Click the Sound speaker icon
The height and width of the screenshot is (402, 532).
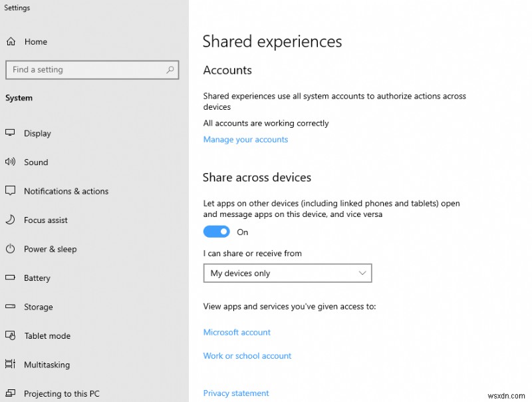point(11,162)
